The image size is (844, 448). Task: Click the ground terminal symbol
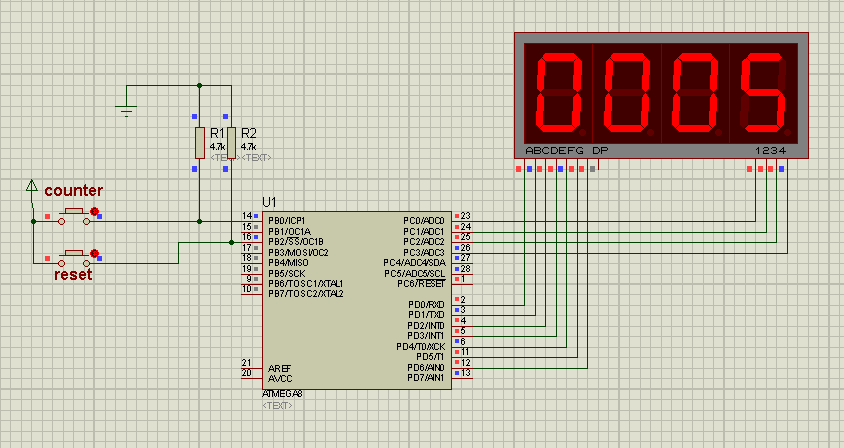[x=127, y=110]
